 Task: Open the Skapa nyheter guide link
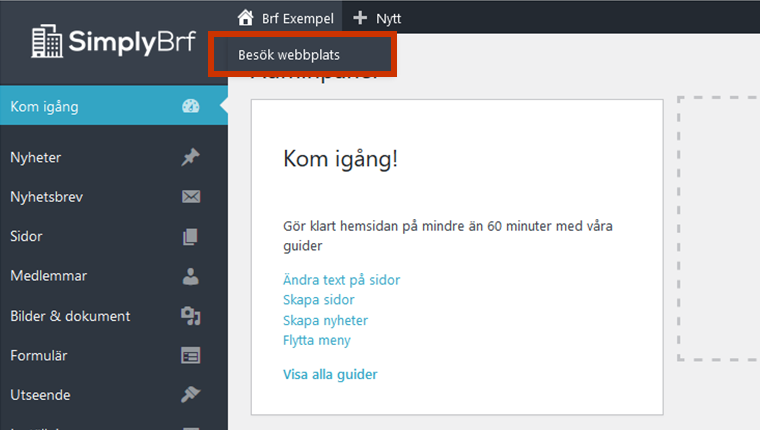click(x=326, y=320)
